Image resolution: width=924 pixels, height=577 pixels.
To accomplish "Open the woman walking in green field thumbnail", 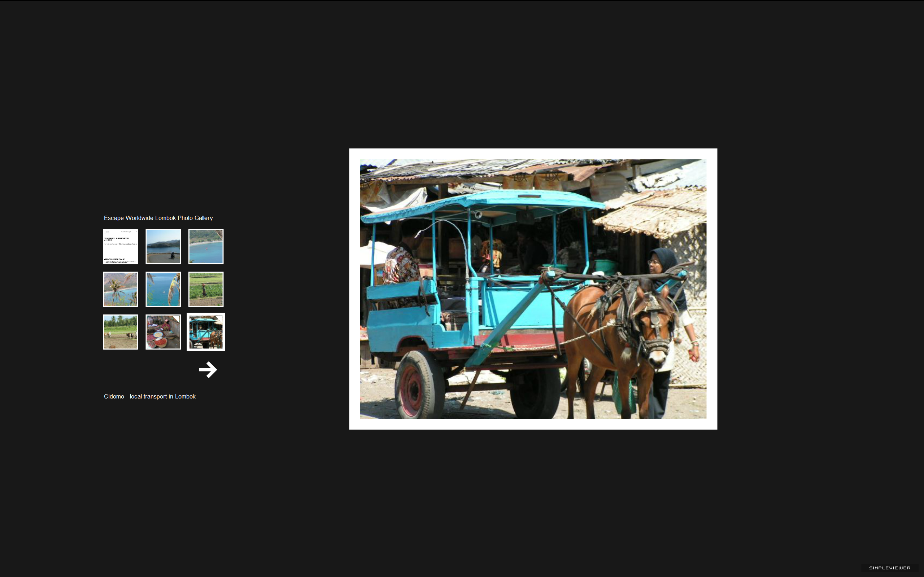I will 206,289.
